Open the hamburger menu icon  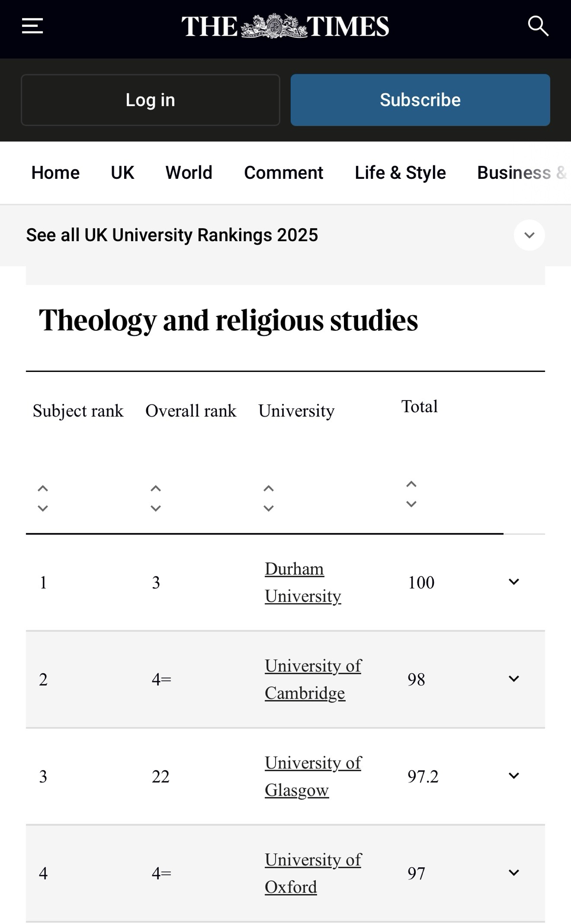(32, 26)
